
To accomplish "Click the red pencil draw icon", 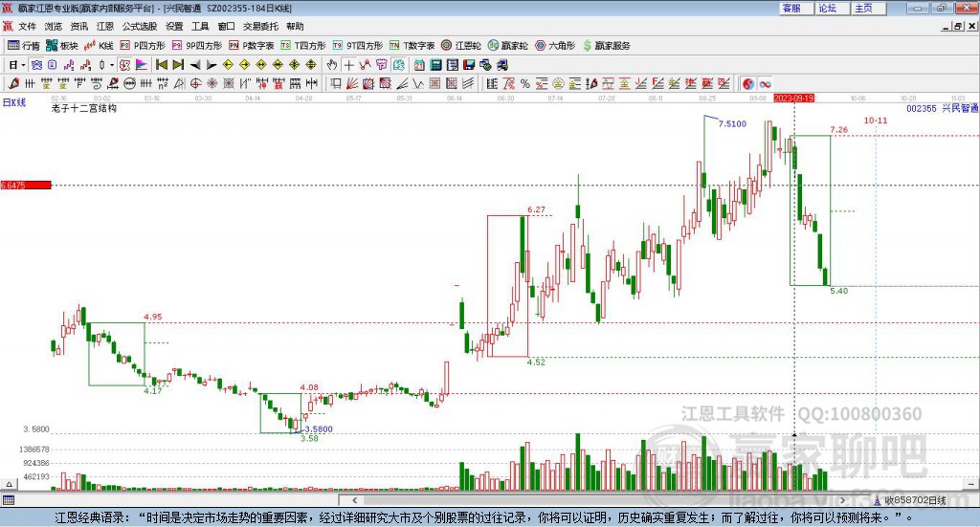I will [x=13, y=83].
